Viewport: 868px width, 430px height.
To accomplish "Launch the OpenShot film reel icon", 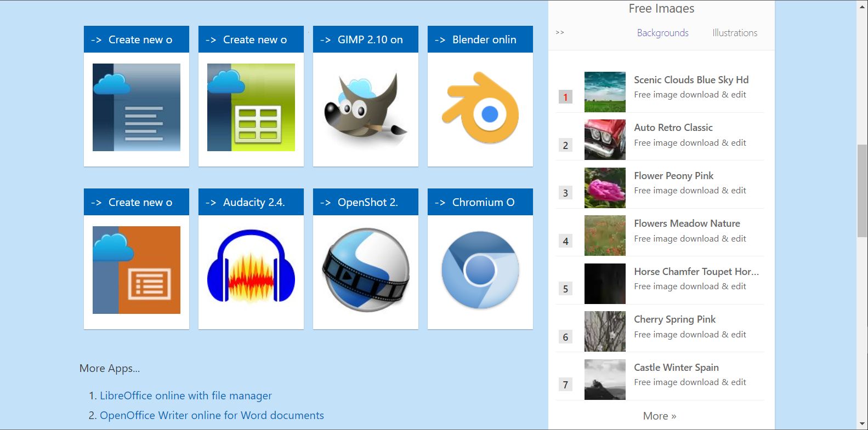I will click(x=366, y=270).
